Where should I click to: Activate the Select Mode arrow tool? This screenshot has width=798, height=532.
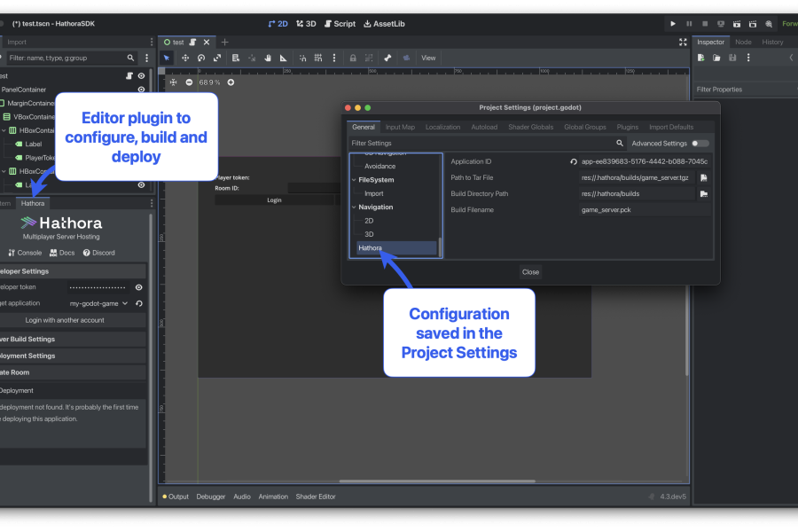point(167,58)
